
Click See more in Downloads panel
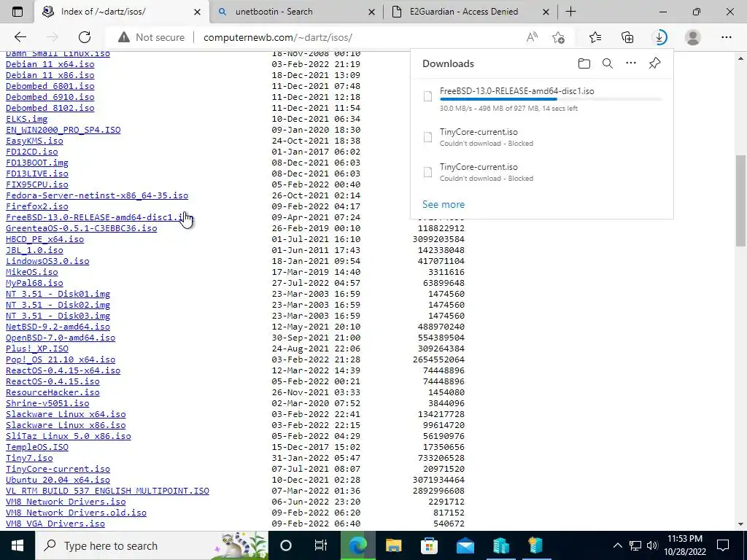pos(444,204)
